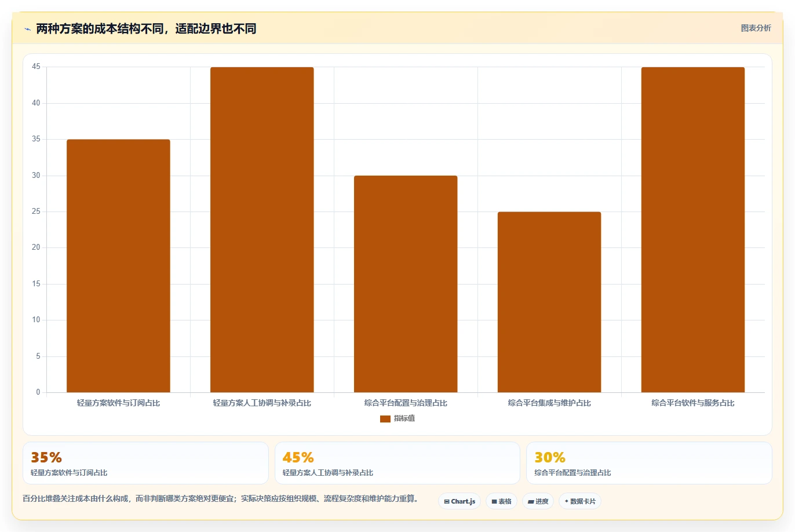Click y-axis tick label 35

(36, 139)
